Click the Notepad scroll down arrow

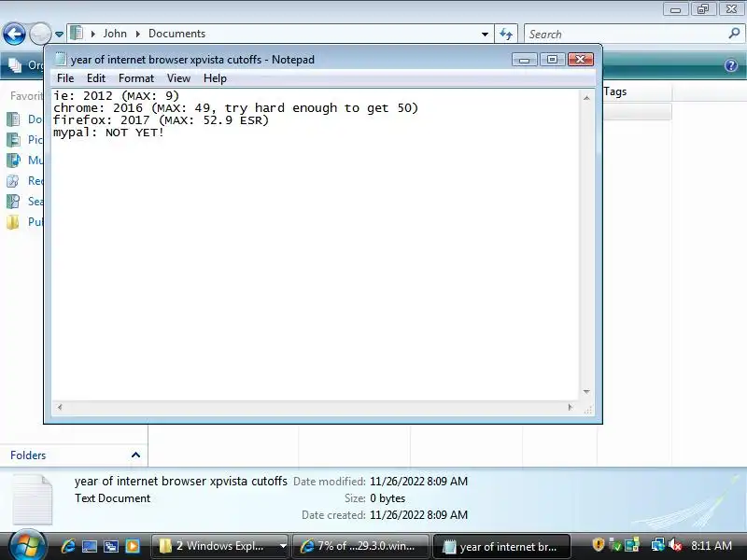pos(586,391)
